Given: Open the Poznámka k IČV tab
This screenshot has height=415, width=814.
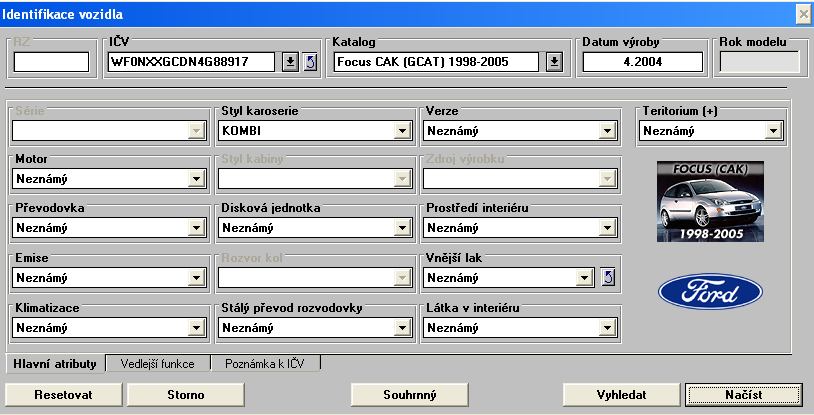Looking at the screenshot, I should 264,364.
